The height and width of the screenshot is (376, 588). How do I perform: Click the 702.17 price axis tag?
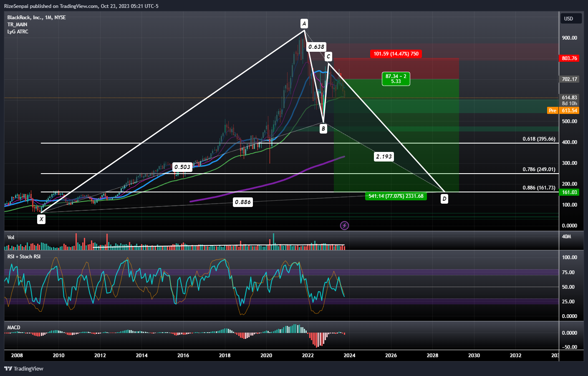(x=570, y=79)
